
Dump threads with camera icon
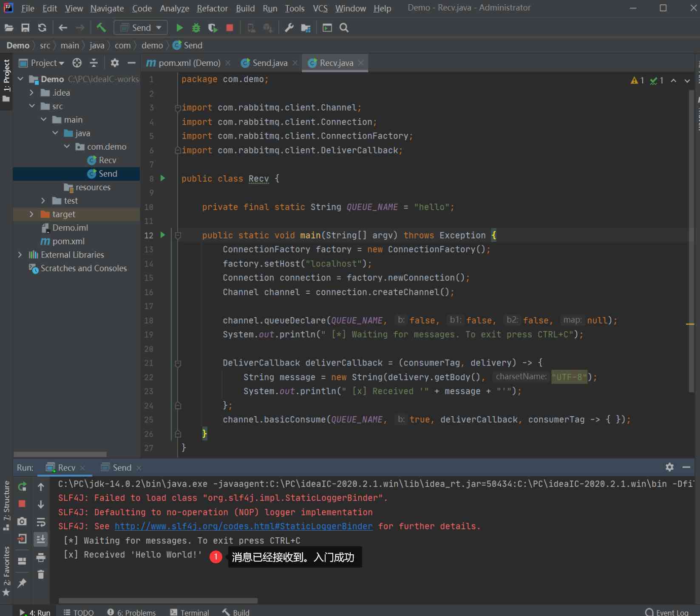coord(22,521)
